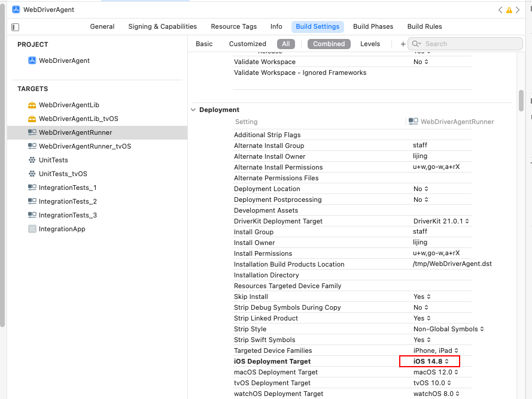Open Deployment Postprocessing value dropdown
532x399 pixels.
[421, 199]
